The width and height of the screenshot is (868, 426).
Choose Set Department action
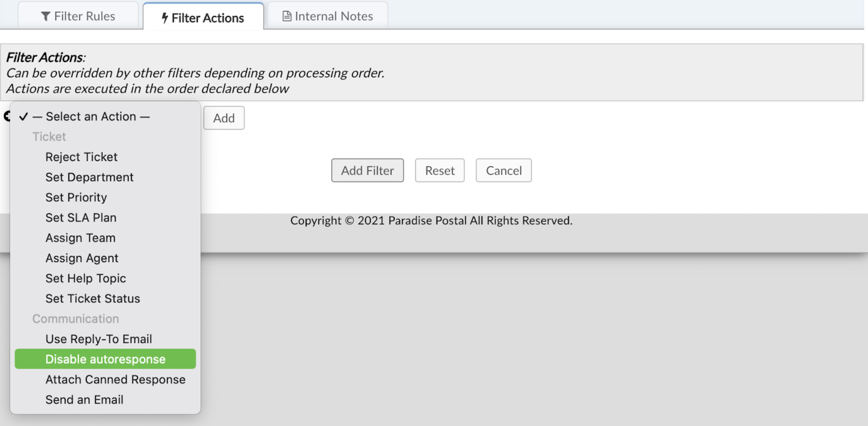click(89, 177)
